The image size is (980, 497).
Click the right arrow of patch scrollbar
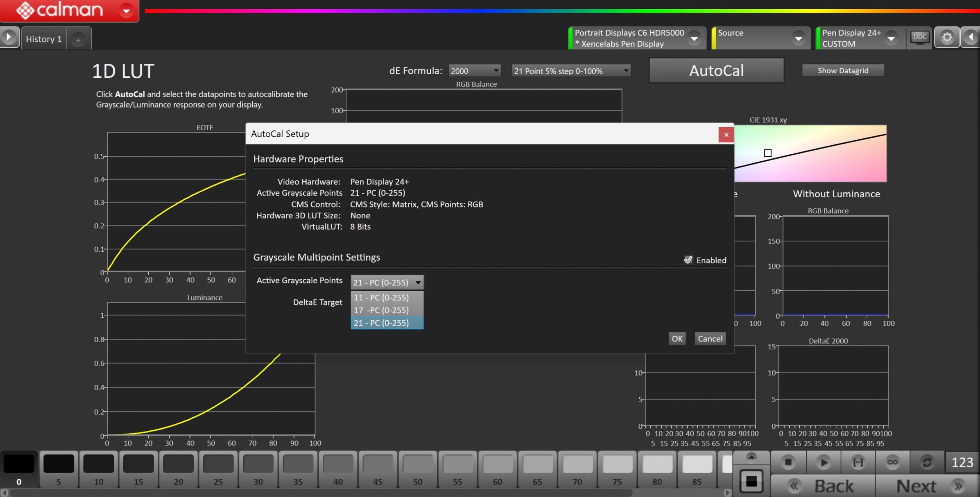click(728, 493)
